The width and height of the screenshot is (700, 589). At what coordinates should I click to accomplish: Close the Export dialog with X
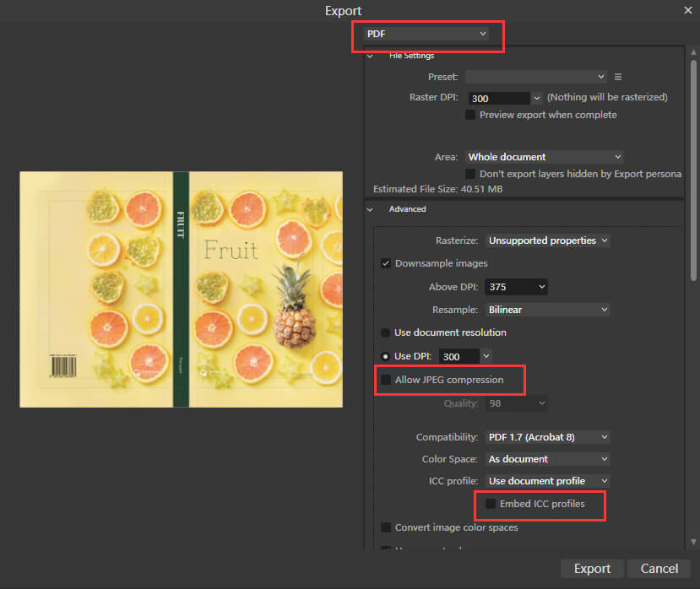[x=688, y=10]
